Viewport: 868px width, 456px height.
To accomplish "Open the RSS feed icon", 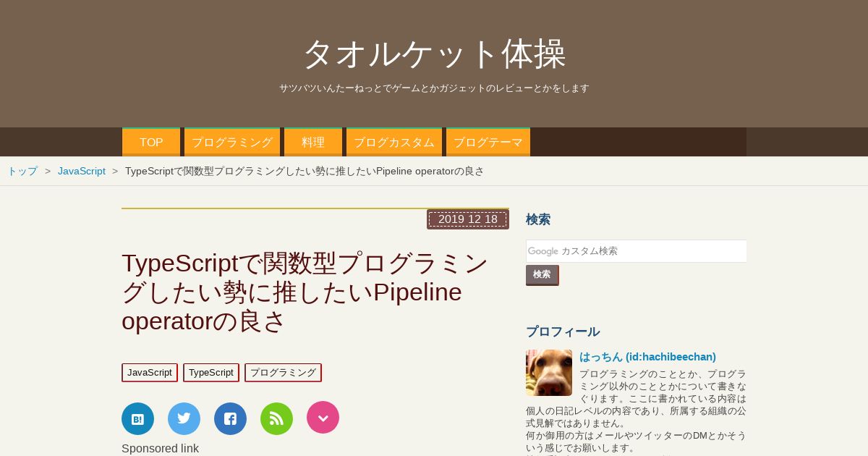I will (276, 418).
